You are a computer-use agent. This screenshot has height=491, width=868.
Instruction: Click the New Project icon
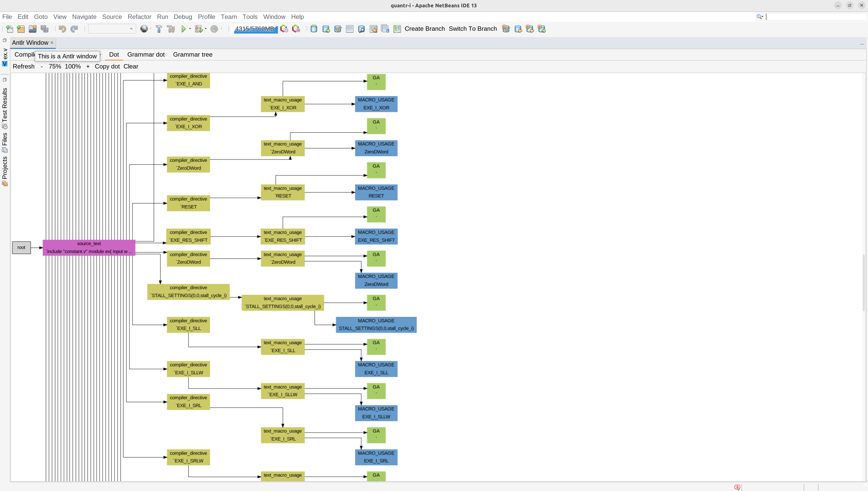[21, 29]
